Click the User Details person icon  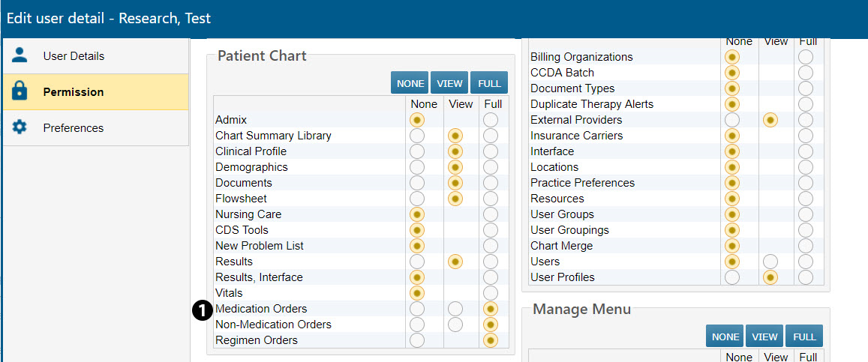[x=20, y=55]
